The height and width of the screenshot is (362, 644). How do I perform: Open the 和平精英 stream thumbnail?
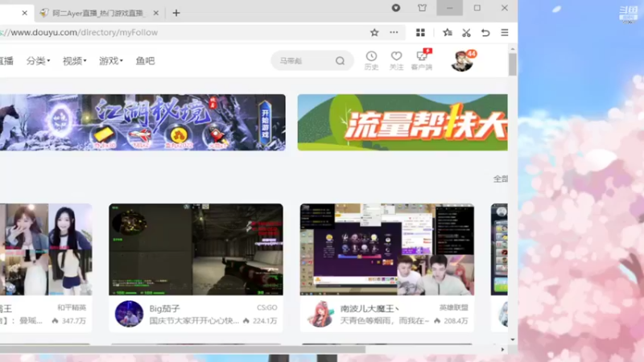[46, 249]
